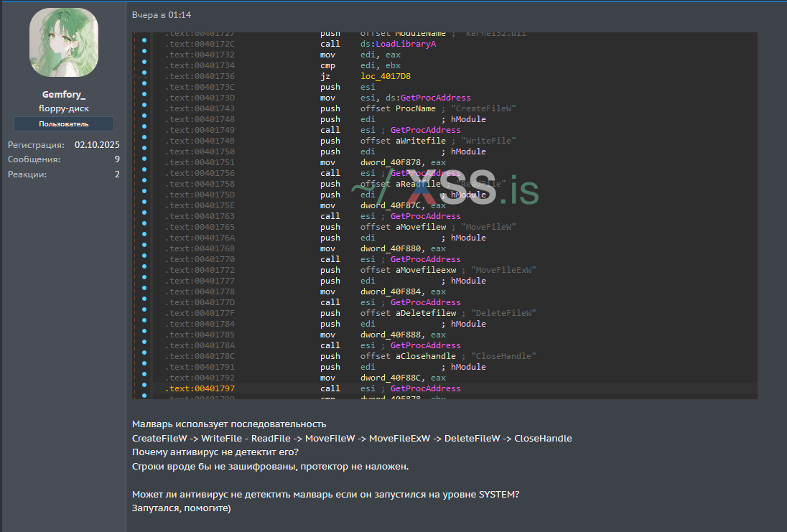
Task: Open the Gemfory_ user profile link
Action: [x=64, y=95]
